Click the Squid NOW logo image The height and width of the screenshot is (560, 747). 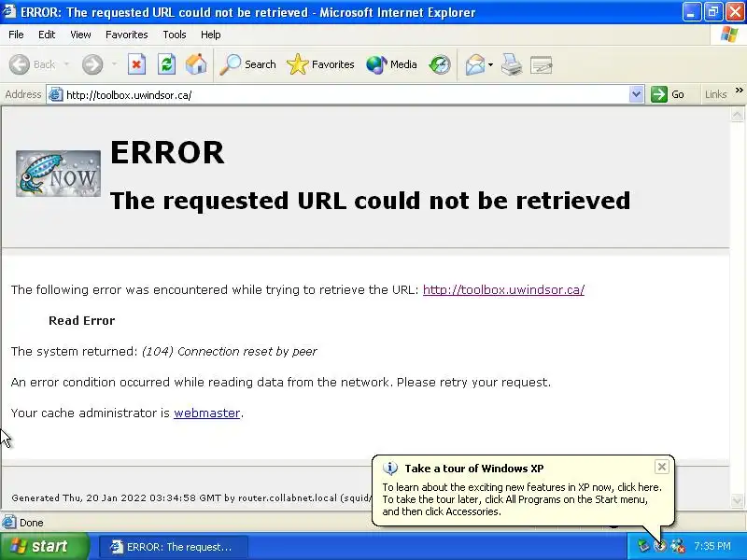(x=58, y=174)
